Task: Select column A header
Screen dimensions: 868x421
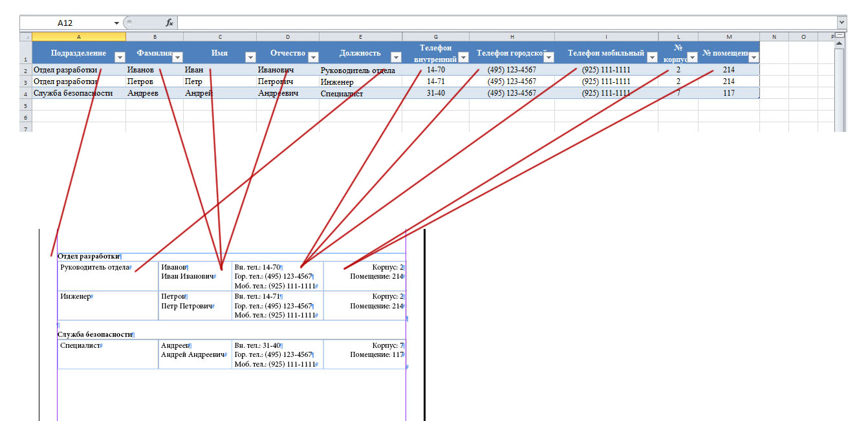Action: pos(78,37)
